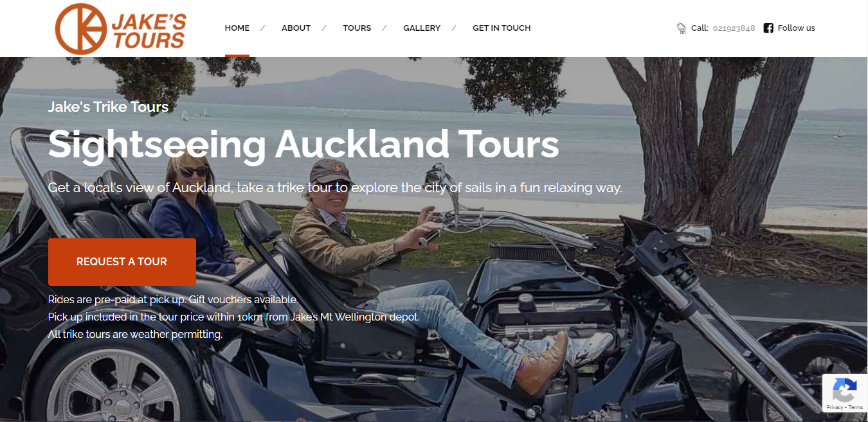Screen dimensions: 868x422
Task: Click the Sightseeing Auckland Tours heading
Action: (303, 145)
